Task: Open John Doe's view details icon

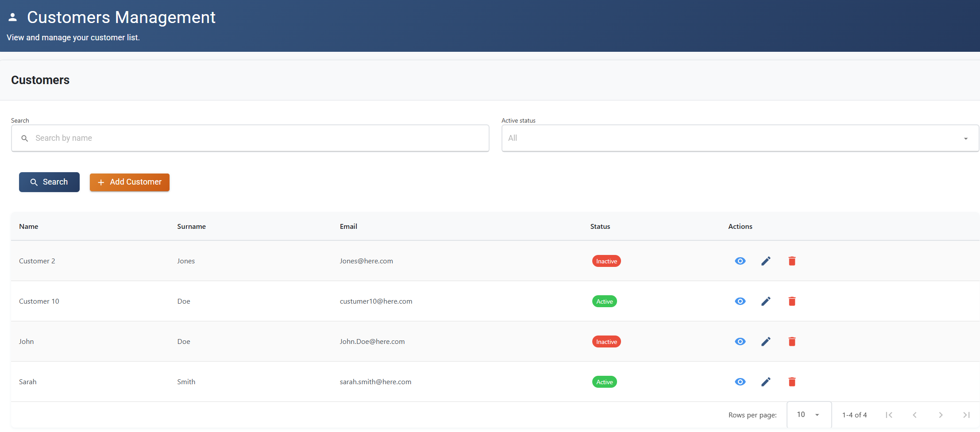Action: pyautogui.click(x=740, y=342)
